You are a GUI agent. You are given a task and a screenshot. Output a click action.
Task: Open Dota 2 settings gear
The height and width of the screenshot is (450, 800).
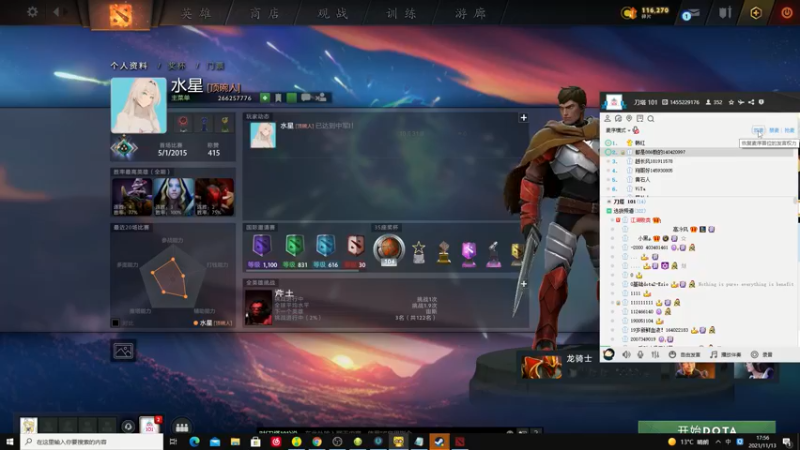coord(32,12)
